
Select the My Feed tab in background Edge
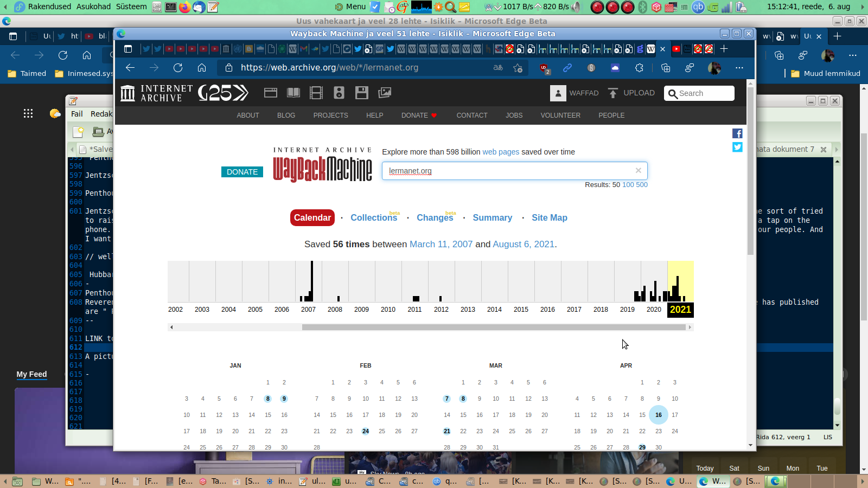click(31, 374)
